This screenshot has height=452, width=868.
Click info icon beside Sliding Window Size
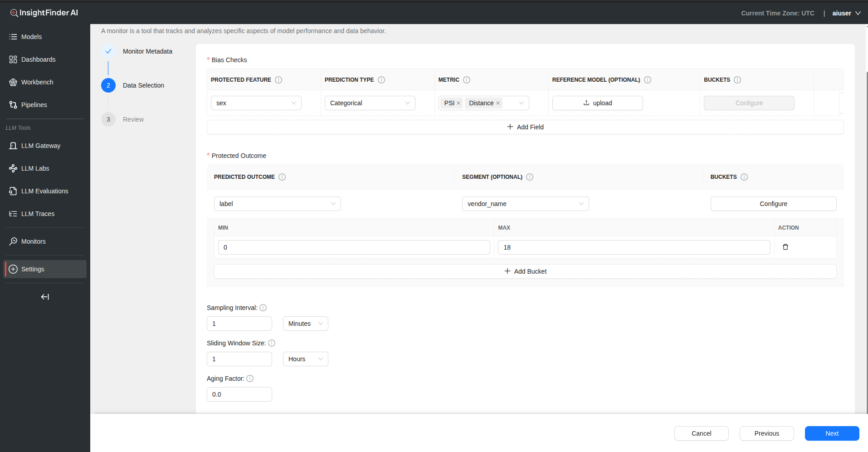(x=272, y=343)
